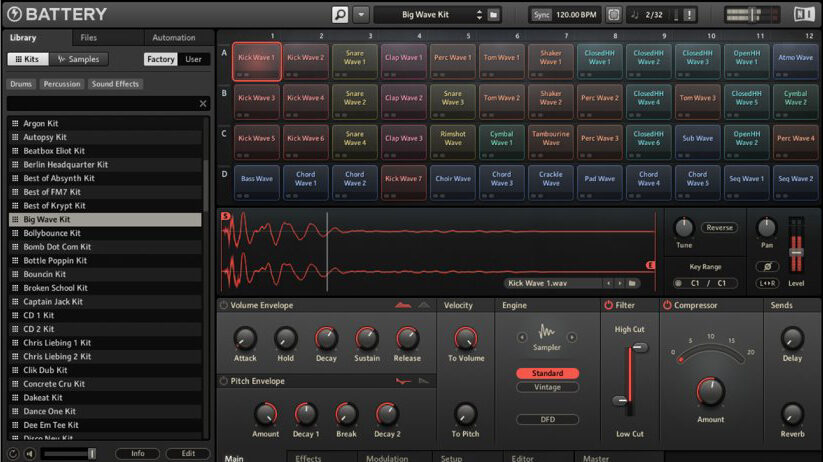Click the library autoload circular arrow icon
823x462 pixels.
click(x=14, y=453)
